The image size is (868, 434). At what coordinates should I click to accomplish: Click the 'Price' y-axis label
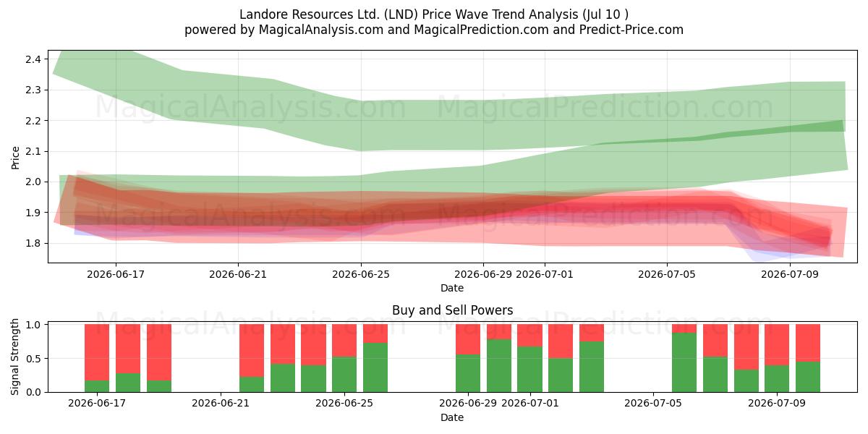pyautogui.click(x=15, y=156)
